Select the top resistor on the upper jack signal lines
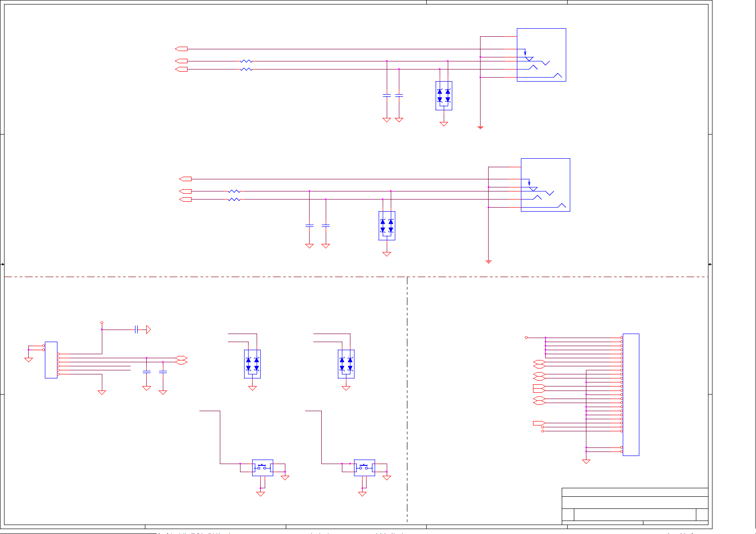This screenshot has width=756, height=534. click(x=246, y=61)
